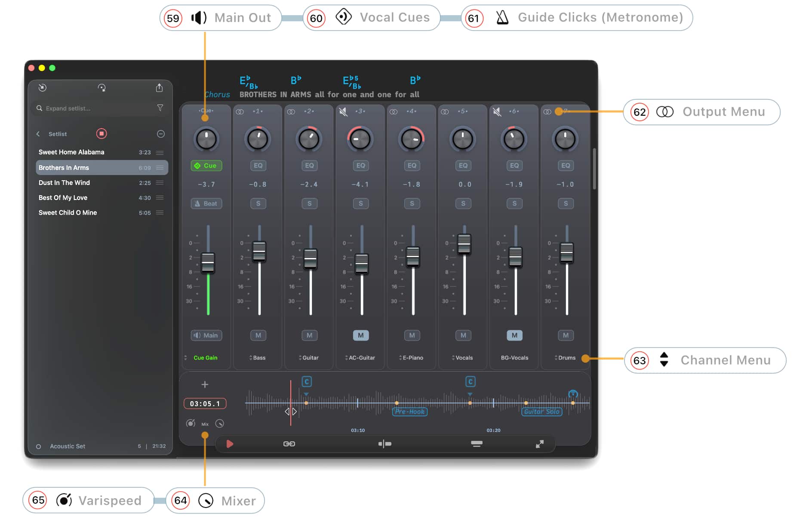Screen dimensions: 812x526
Task: Click the split marker icon in transport bar
Action: 384,444
